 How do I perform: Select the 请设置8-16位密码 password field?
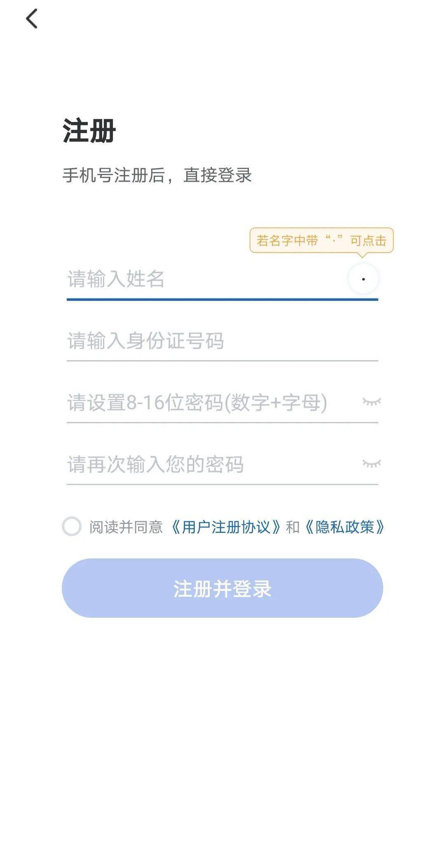tap(206, 403)
